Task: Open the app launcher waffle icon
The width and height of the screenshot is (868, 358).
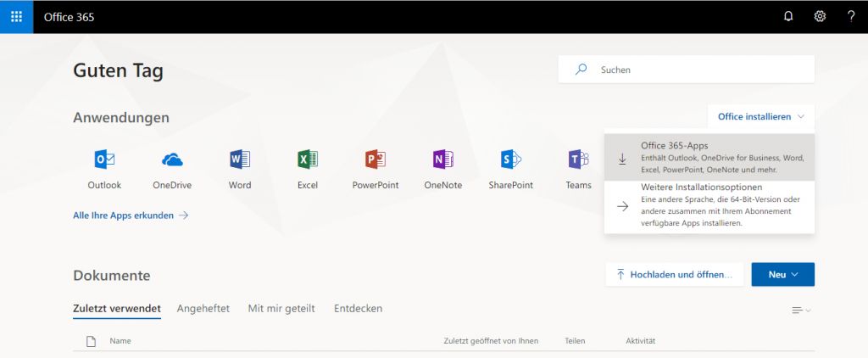Action: [16, 16]
